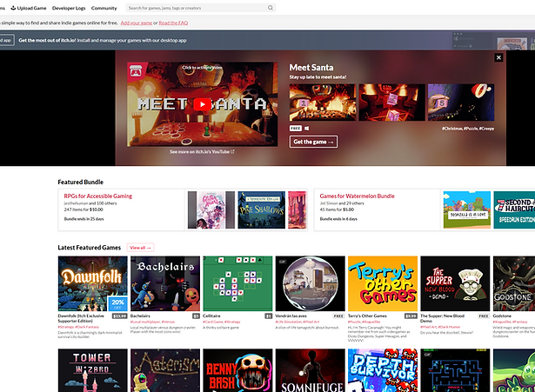Viewport: 535px width, 392px height.
Task: Open Developer Logs
Action: click(x=69, y=8)
